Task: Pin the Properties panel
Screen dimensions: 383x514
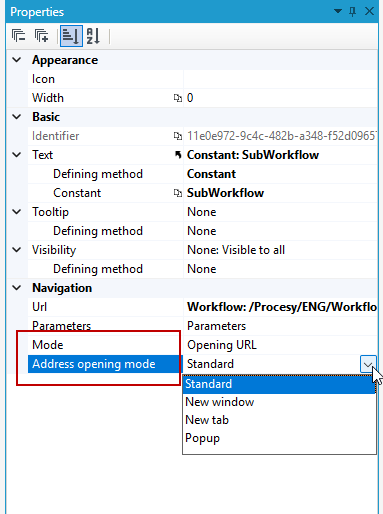Action: click(353, 12)
